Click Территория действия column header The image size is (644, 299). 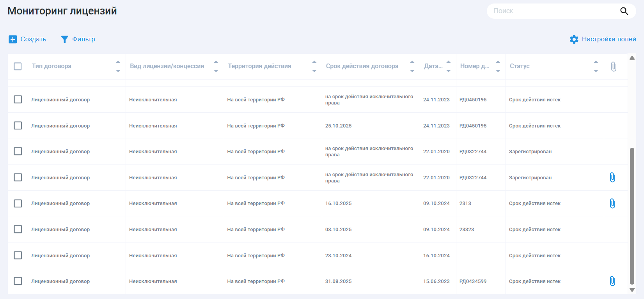tap(260, 66)
